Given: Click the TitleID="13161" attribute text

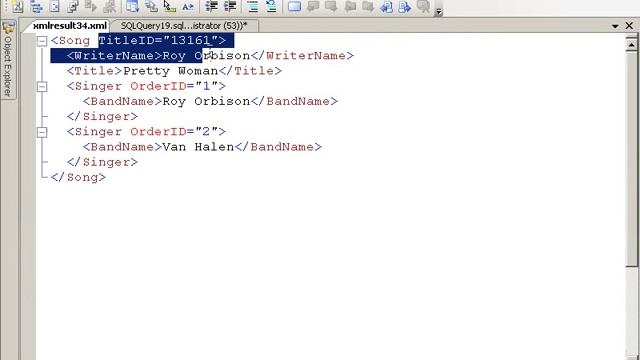Looking at the screenshot, I should pyautogui.click(x=158, y=40).
